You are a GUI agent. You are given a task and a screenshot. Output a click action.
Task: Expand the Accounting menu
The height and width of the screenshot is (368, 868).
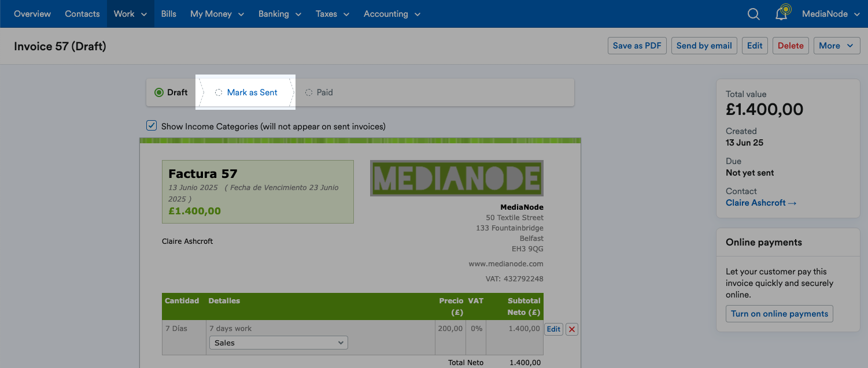tap(392, 14)
